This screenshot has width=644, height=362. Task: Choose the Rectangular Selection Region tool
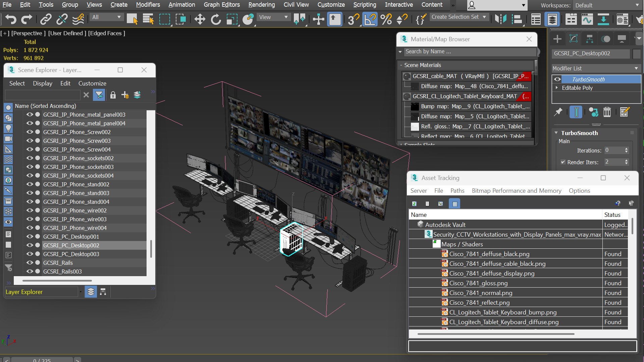point(164,19)
